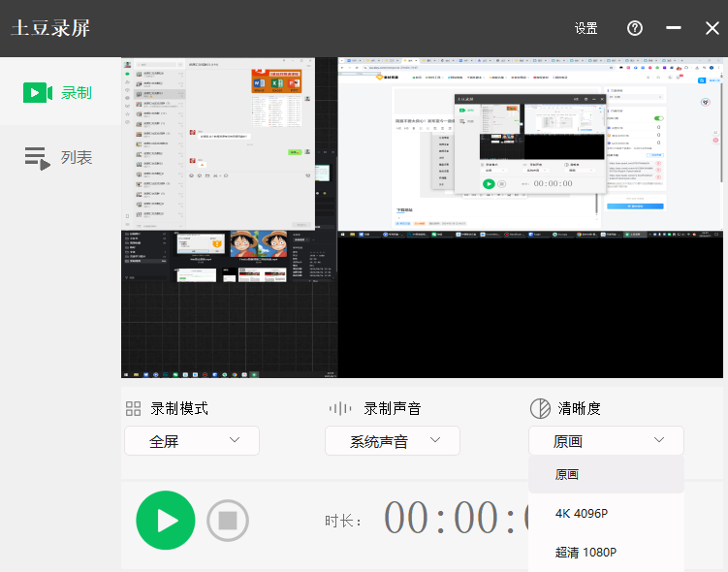The image size is (728, 572).
Task: Click the camera icon beside 录制
Action: 37,93
